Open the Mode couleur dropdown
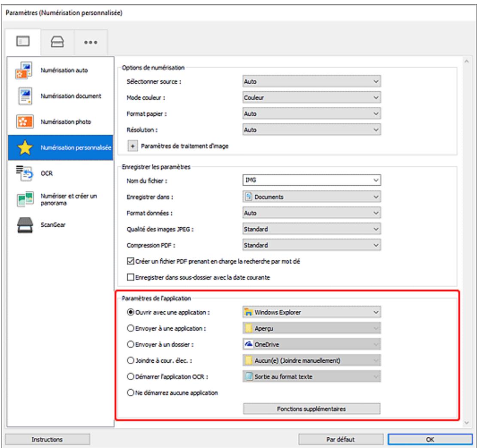Image resolution: width=478 pixels, height=448 pixels. click(312, 98)
